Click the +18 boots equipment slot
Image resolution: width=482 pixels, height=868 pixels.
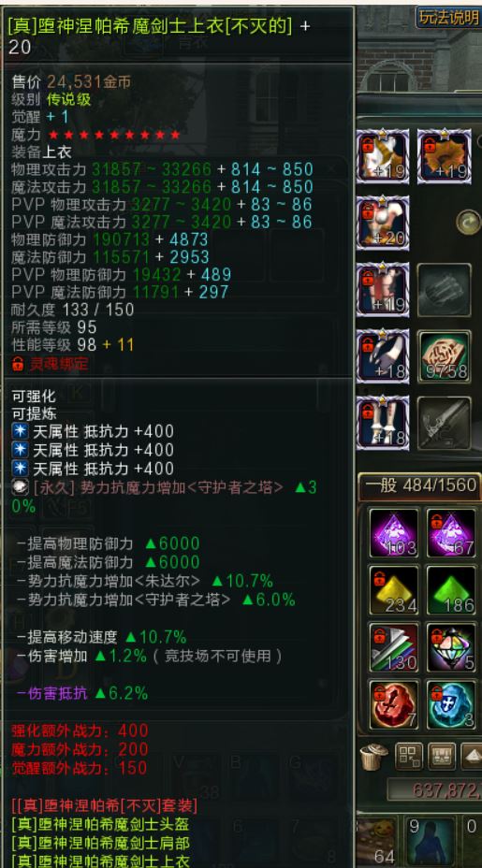coord(383,423)
